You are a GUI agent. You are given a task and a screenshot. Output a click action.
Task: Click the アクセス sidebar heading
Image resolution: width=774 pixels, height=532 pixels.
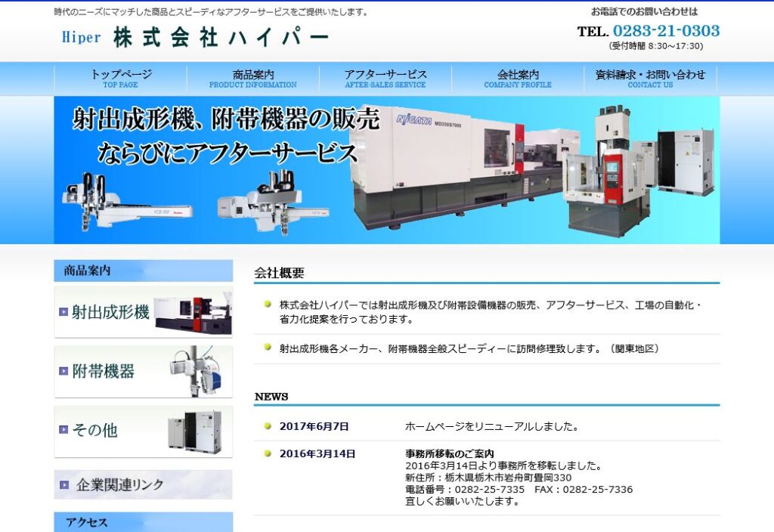point(143,522)
